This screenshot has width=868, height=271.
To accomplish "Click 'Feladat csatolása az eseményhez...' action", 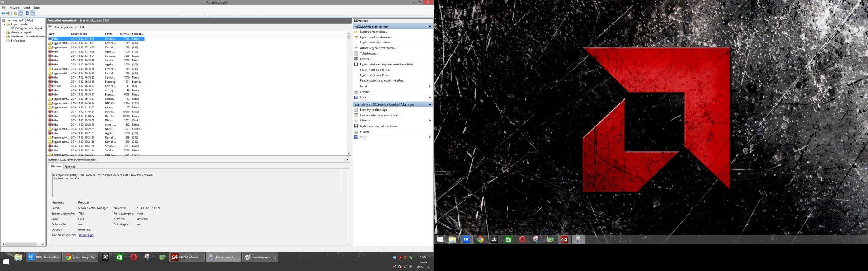I will 380,115.
